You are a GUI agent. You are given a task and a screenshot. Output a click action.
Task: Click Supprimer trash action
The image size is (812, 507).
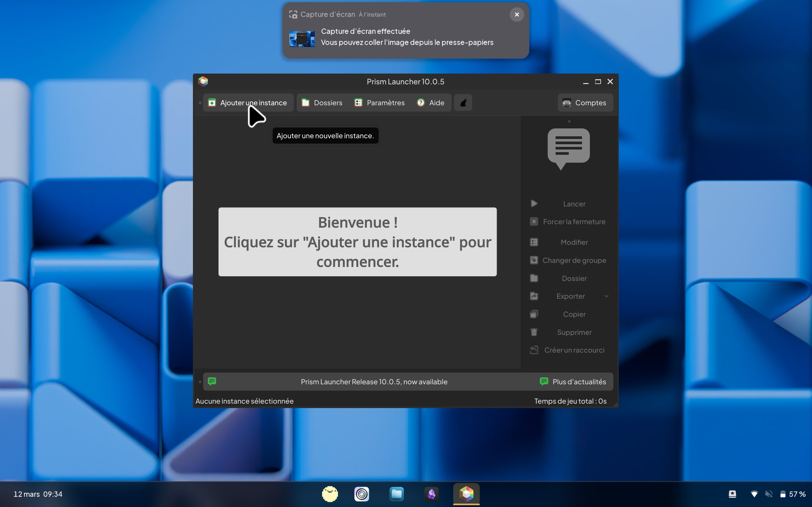[x=568, y=332]
